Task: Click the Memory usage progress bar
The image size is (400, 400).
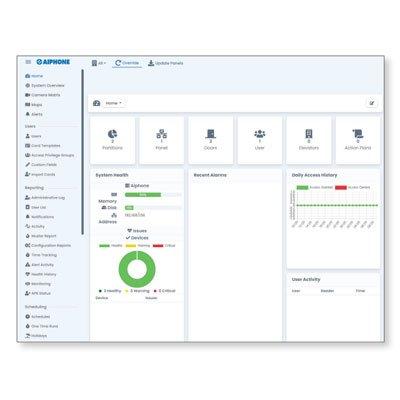Action: 153,195
